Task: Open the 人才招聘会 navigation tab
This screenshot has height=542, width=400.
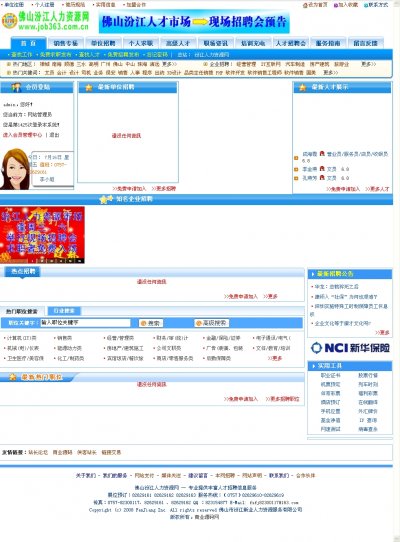Action: click(x=291, y=43)
